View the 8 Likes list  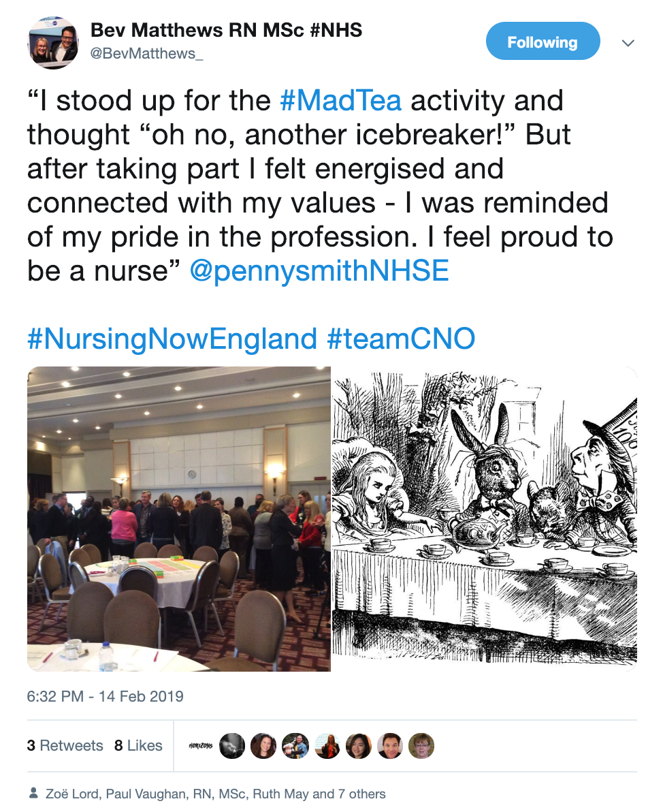[138, 745]
